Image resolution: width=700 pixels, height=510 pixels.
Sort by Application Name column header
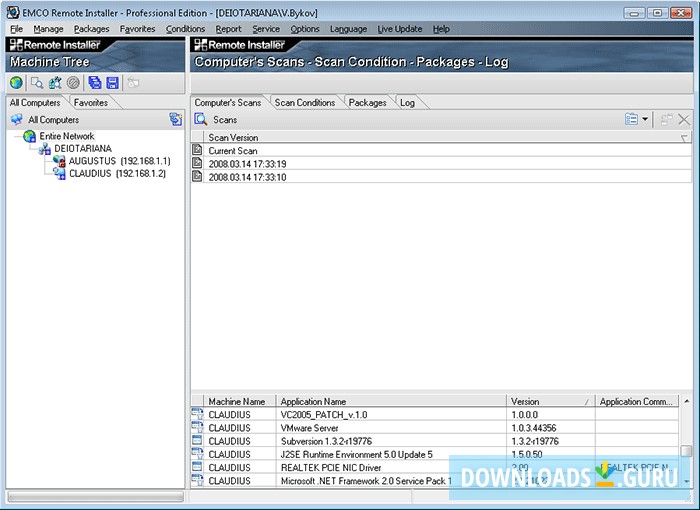tap(391, 401)
